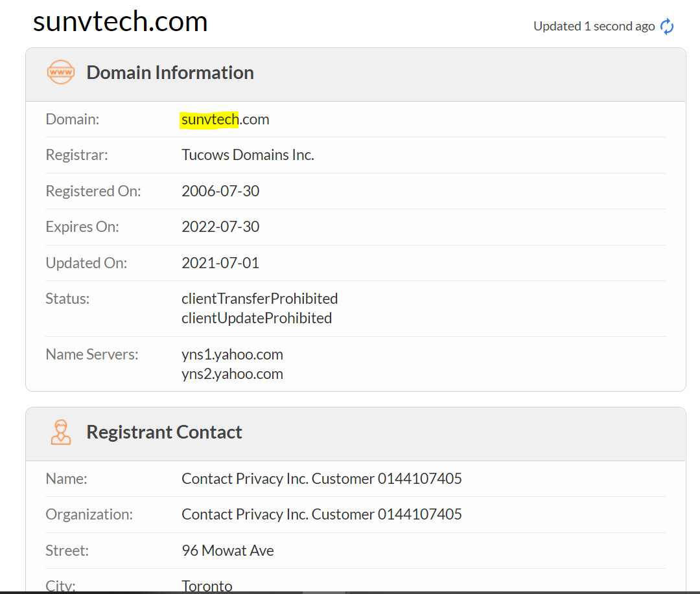Viewport: 700px width, 594px height.
Task: Click the city value Toronto
Action: tap(207, 584)
